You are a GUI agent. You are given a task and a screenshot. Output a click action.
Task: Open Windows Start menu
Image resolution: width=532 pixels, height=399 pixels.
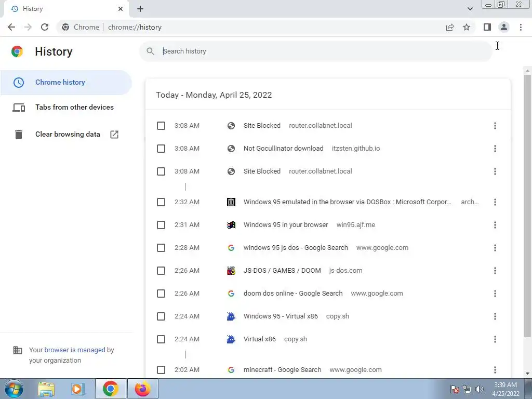pyautogui.click(x=14, y=389)
